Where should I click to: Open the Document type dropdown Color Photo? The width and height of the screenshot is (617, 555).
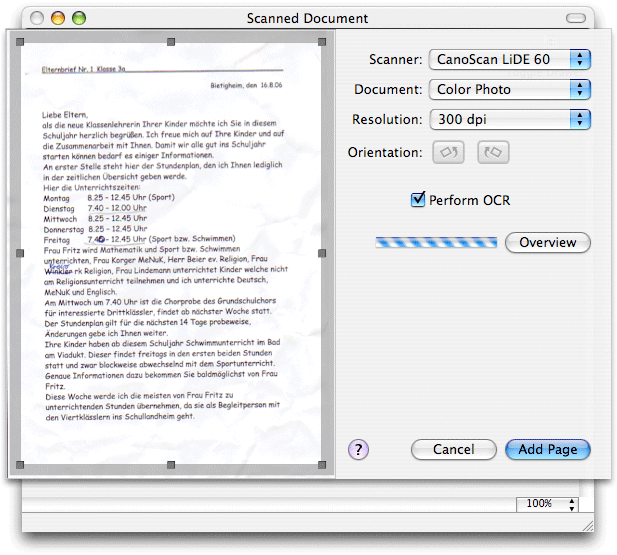(x=510, y=89)
